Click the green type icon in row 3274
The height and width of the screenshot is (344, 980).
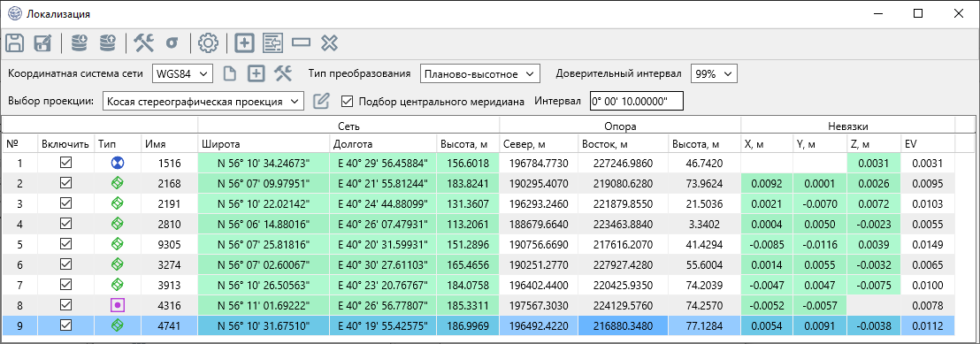coord(119,264)
